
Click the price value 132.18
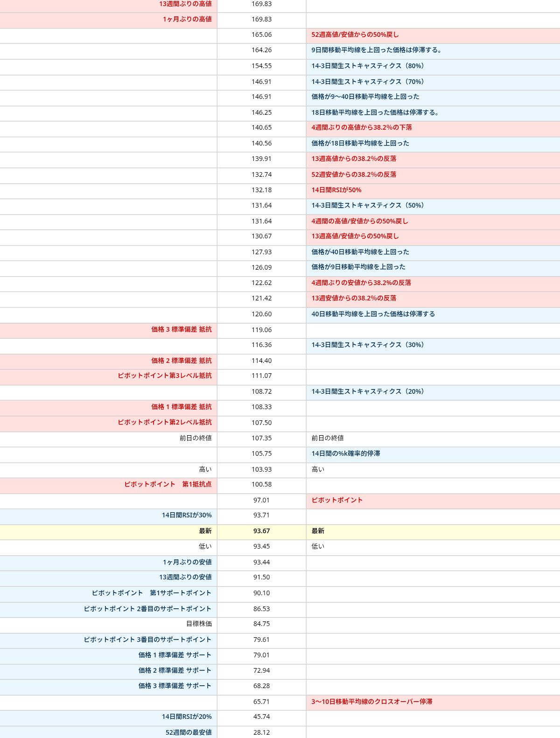coord(261,190)
